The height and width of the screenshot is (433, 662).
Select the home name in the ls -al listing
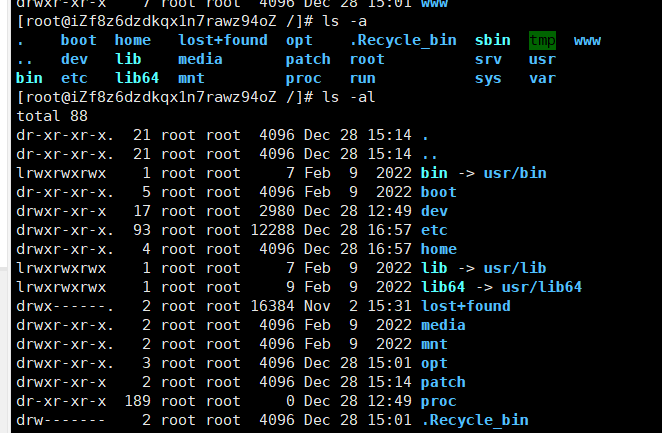pos(438,249)
